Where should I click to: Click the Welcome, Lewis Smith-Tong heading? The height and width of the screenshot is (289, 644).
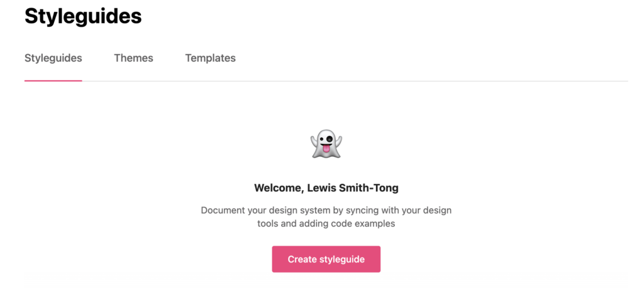click(x=326, y=188)
